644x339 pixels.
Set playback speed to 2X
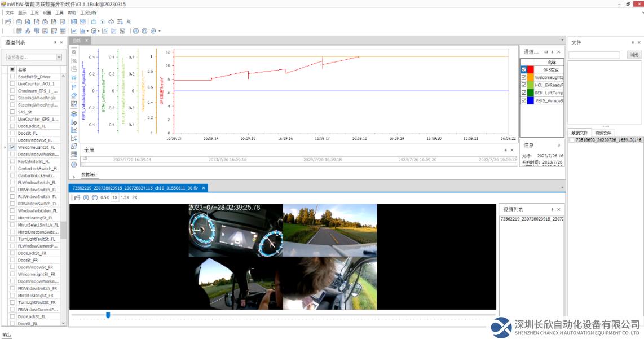click(134, 197)
